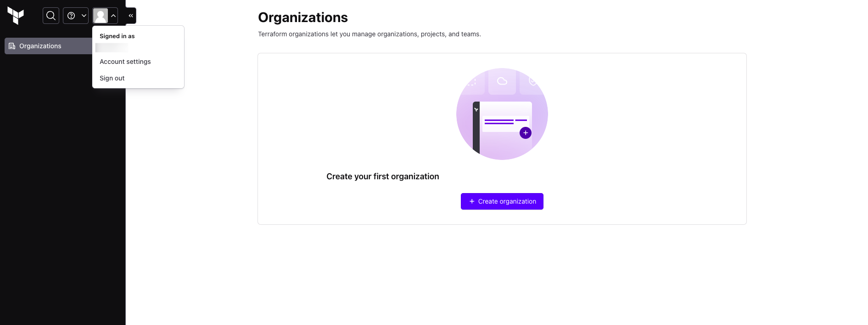Open the search magnifier button
Viewport: 868px width, 325px height.
point(51,16)
